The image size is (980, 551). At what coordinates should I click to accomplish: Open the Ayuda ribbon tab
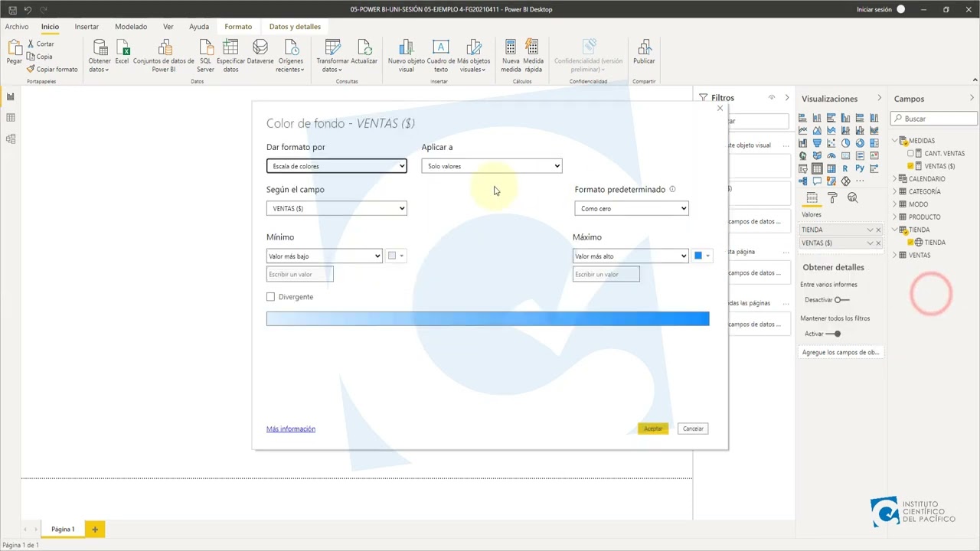click(199, 27)
